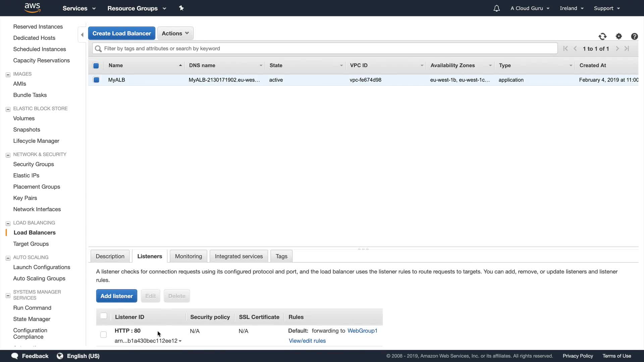Uncheck the MyALB row checkbox
This screenshot has width=644, height=362.
96,80
